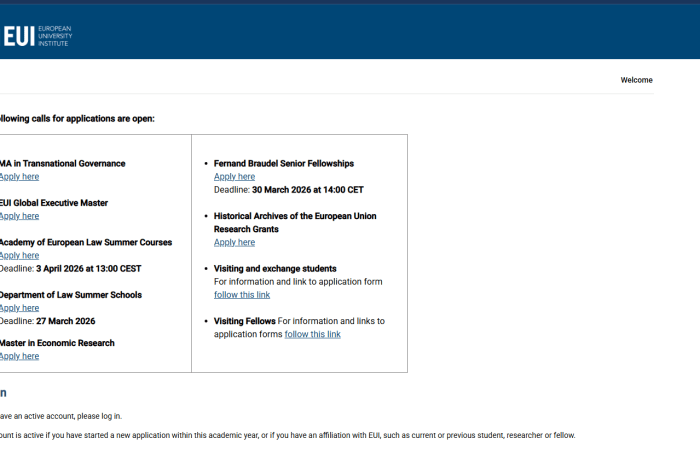Screen dimensions: 700x450
Task: Follow the Visiting and exchange students link
Action: point(242,295)
